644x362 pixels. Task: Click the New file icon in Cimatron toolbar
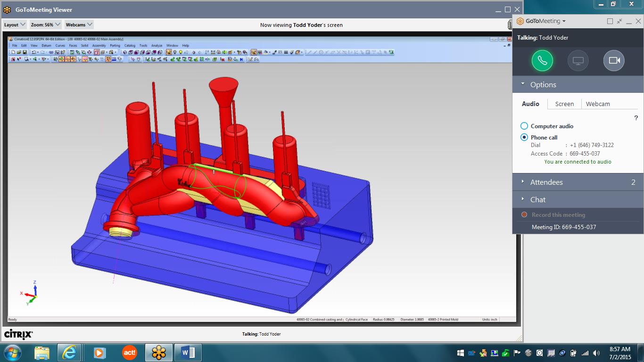pos(13,52)
